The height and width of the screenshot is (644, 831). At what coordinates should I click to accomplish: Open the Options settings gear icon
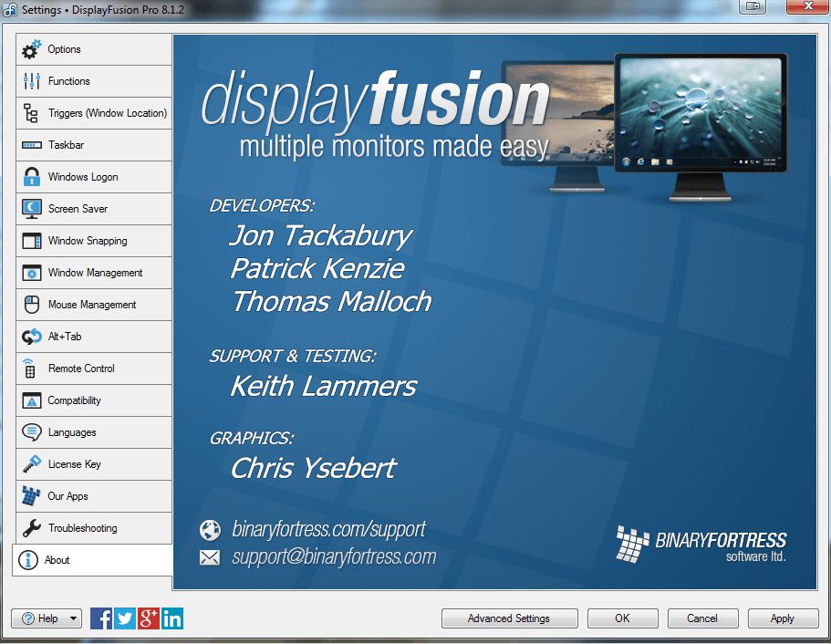coord(30,49)
